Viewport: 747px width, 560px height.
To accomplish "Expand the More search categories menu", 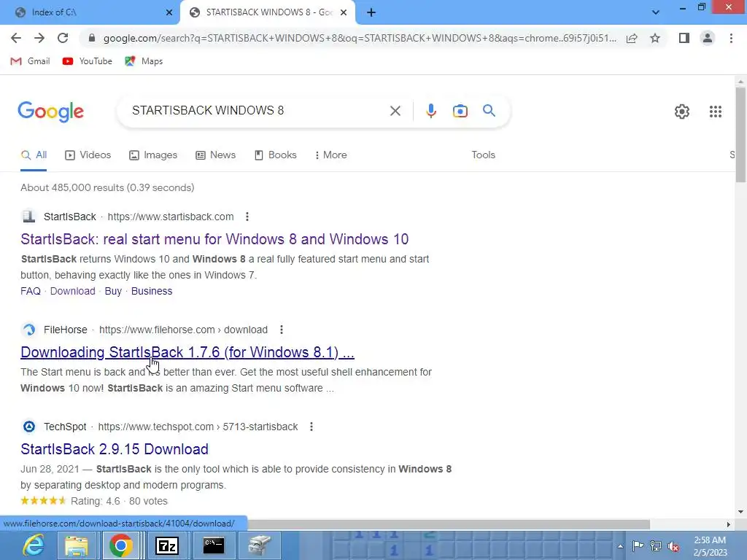I will (331, 155).
